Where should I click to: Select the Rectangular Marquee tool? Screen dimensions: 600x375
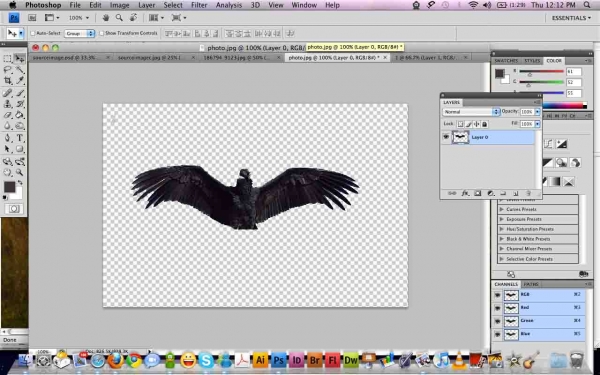pos(7,59)
